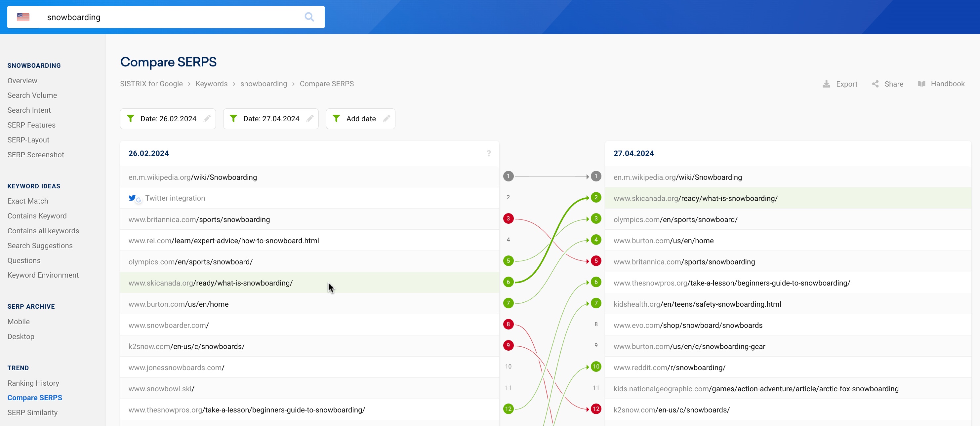This screenshot has width=980, height=426.
Task: Click snowboarding breadcrumb link
Action: (x=264, y=84)
